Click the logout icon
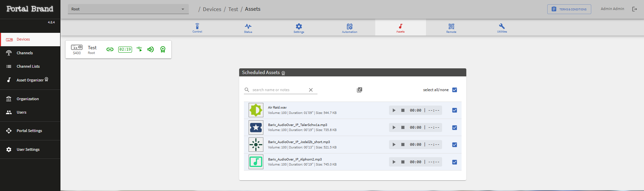The height and width of the screenshot is (191, 644). 635,9
